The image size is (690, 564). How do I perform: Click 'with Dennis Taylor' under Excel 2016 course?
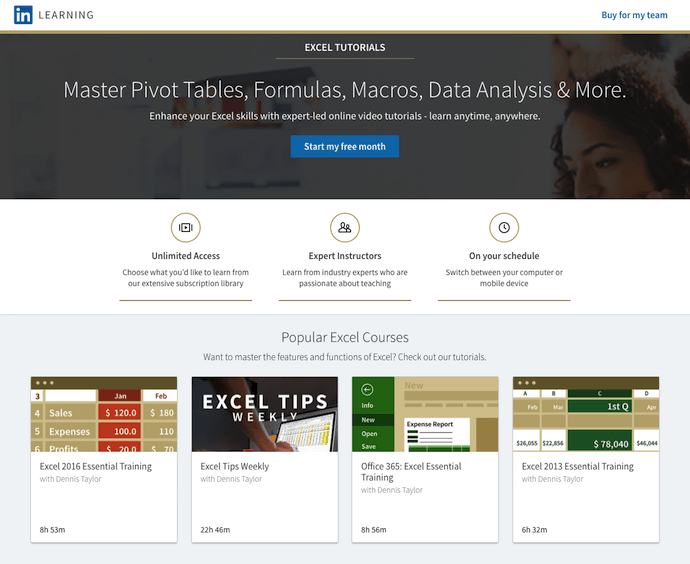point(70,479)
